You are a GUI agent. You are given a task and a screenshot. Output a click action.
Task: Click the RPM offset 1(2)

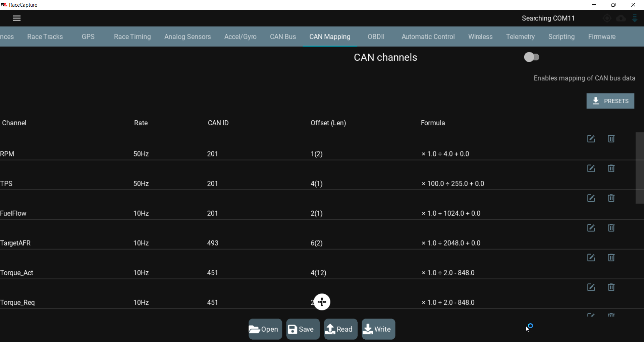click(317, 154)
